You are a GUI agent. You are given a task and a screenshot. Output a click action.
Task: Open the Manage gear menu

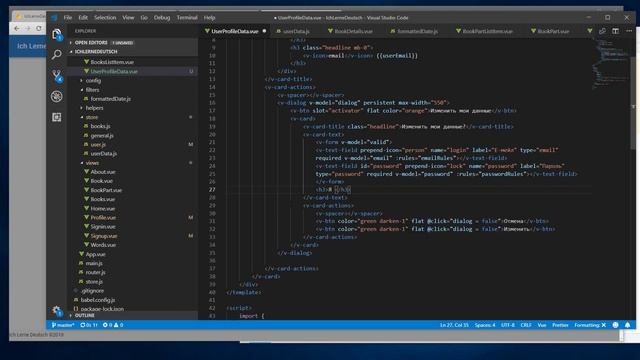[57, 310]
